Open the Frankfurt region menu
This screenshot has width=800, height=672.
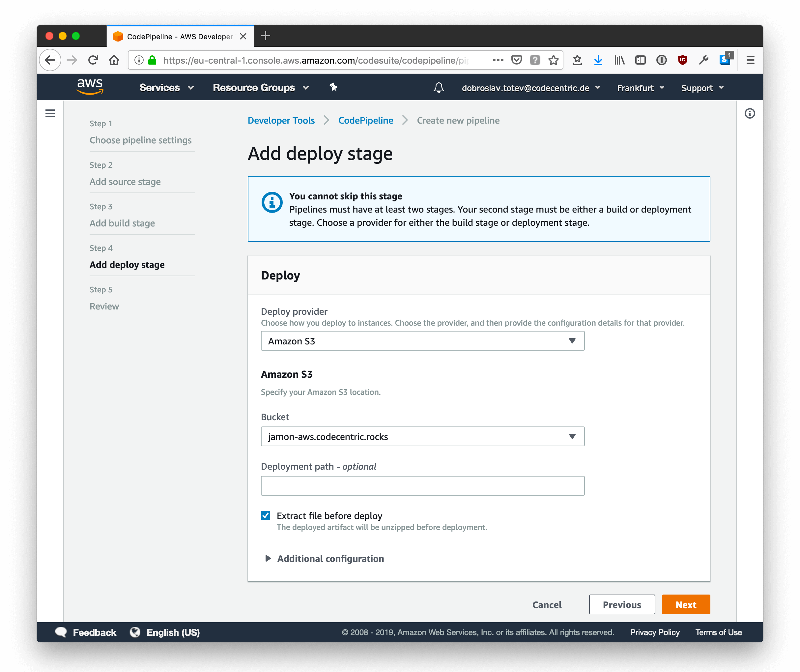pyautogui.click(x=640, y=88)
